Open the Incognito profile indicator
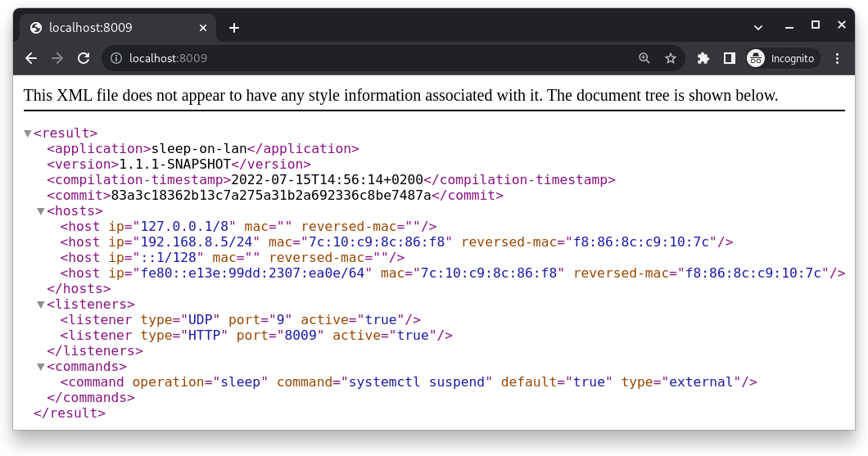Viewport: 868px width, 456px height. [782, 58]
